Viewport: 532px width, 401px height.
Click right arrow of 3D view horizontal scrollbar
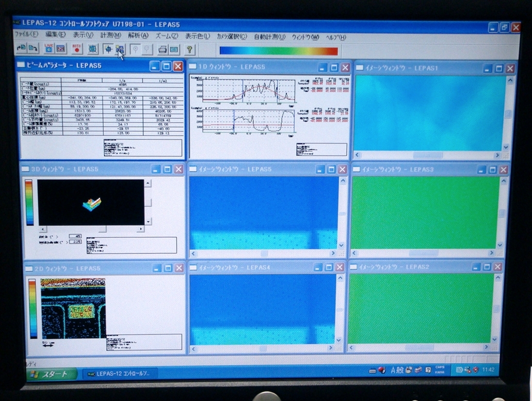coord(141,229)
